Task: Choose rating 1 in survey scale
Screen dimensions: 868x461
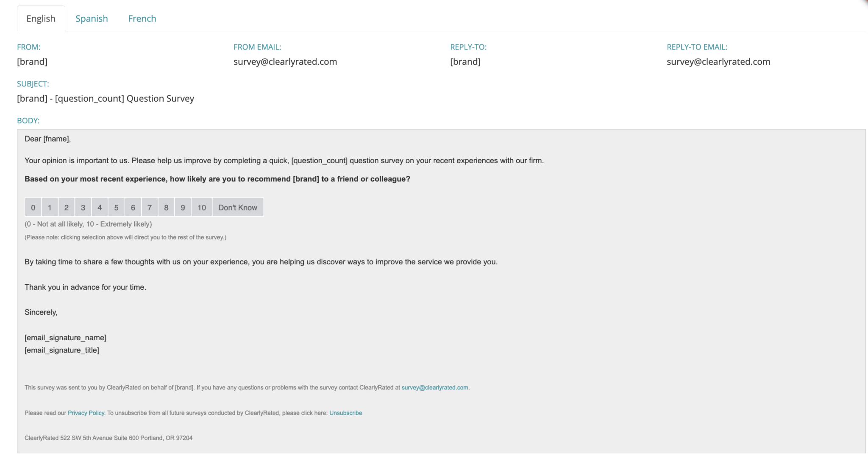Action: click(x=50, y=208)
